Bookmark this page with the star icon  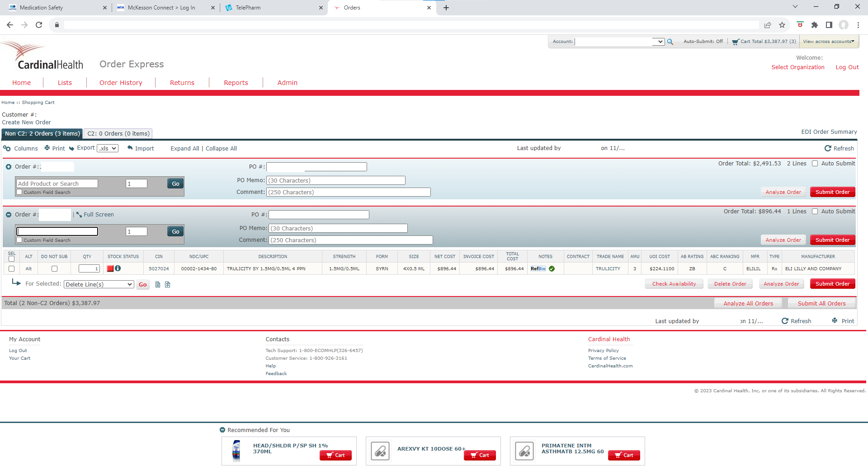pos(782,25)
